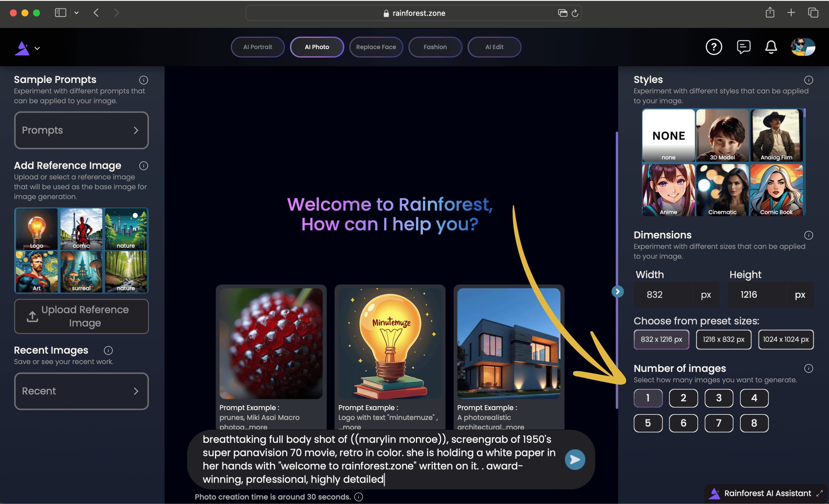The image size is (829, 504).
Task: Switch to the AI Photo tab
Action: point(316,47)
